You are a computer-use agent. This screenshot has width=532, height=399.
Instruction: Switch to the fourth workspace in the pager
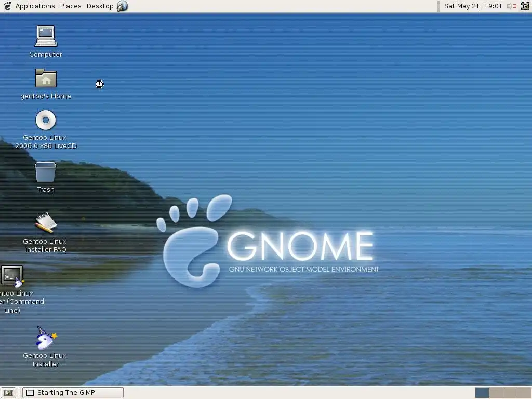pos(524,393)
